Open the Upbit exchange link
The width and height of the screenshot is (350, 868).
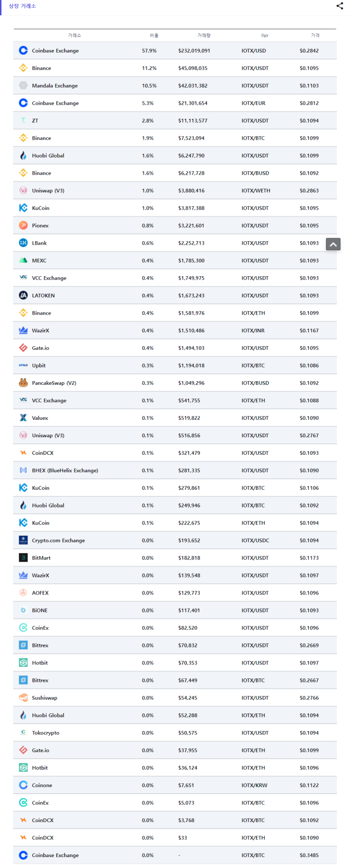point(38,365)
